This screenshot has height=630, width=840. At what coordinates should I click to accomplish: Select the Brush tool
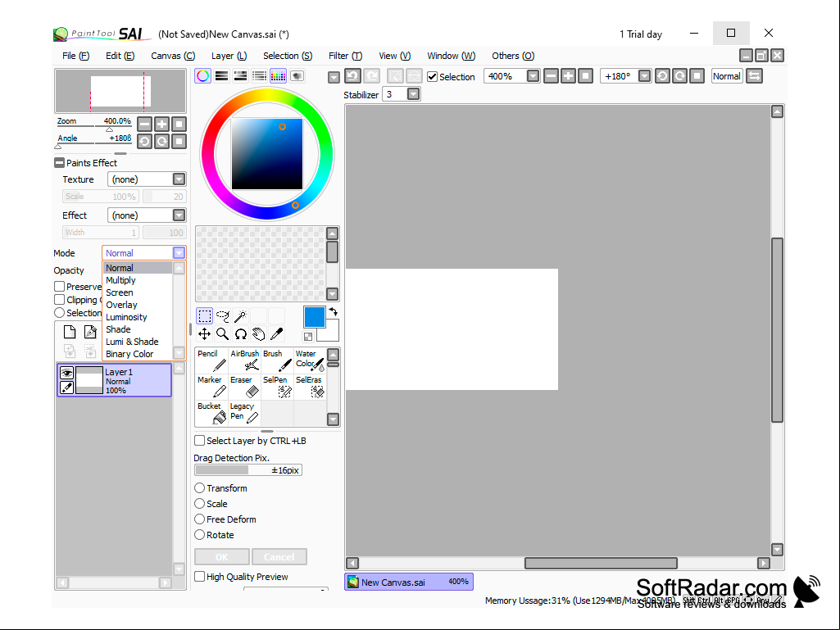[x=277, y=360]
